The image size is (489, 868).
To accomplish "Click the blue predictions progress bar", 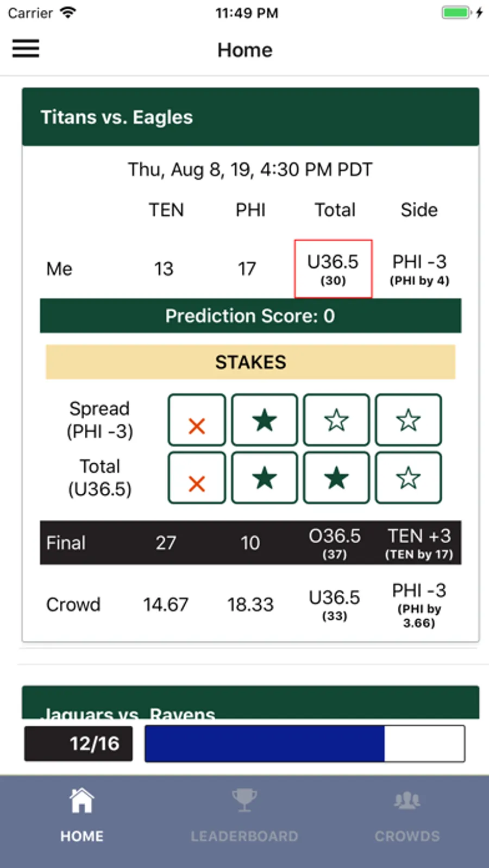I will [304, 744].
